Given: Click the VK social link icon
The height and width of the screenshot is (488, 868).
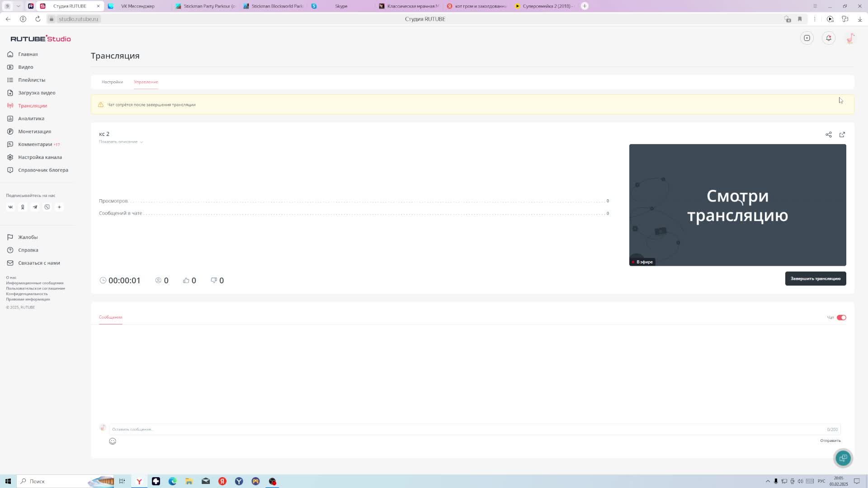Looking at the screenshot, I should click(x=10, y=207).
